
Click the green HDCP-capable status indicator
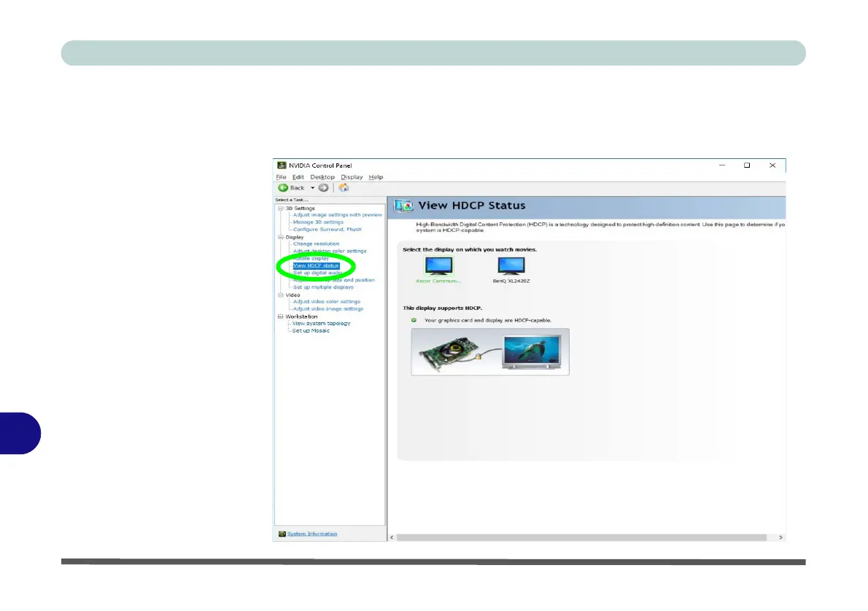pyautogui.click(x=414, y=320)
